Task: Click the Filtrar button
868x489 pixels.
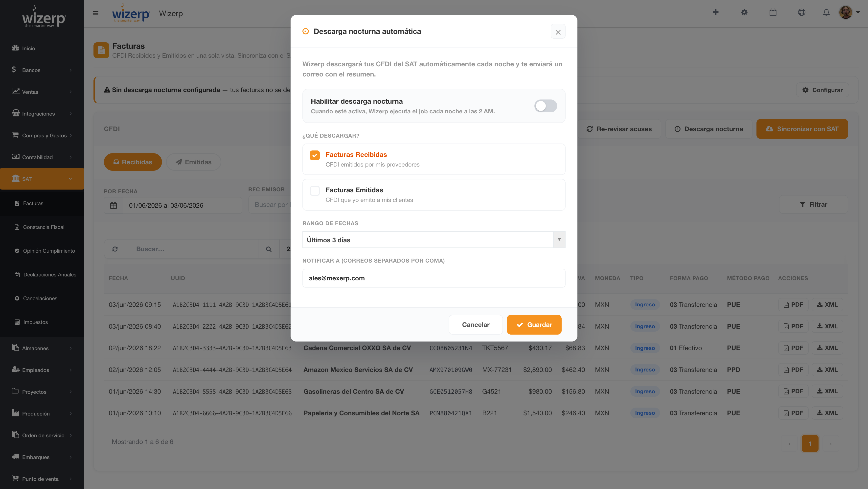Action: click(x=813, y=204)
